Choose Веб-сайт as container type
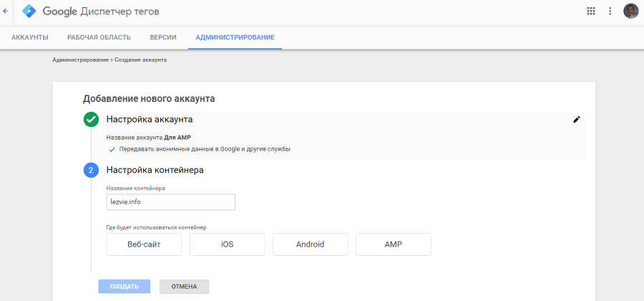Image resolution: width=644 pixels, height=301 pixels. pyautogui.click(x=144, y=244)
